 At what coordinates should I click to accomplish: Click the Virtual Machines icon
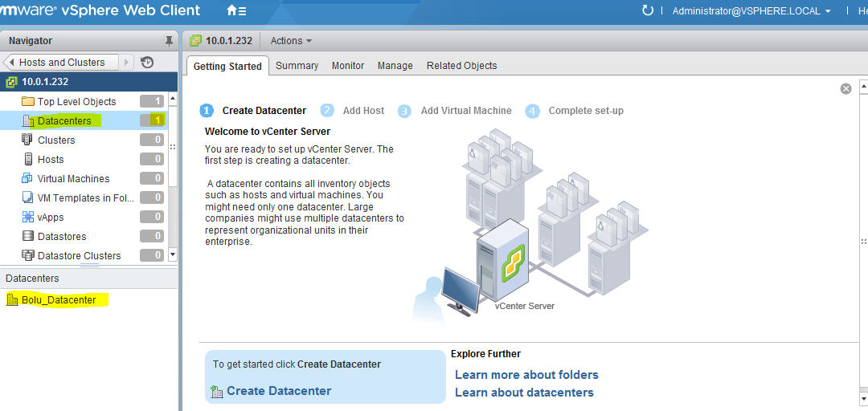click(x=27, y=178)
